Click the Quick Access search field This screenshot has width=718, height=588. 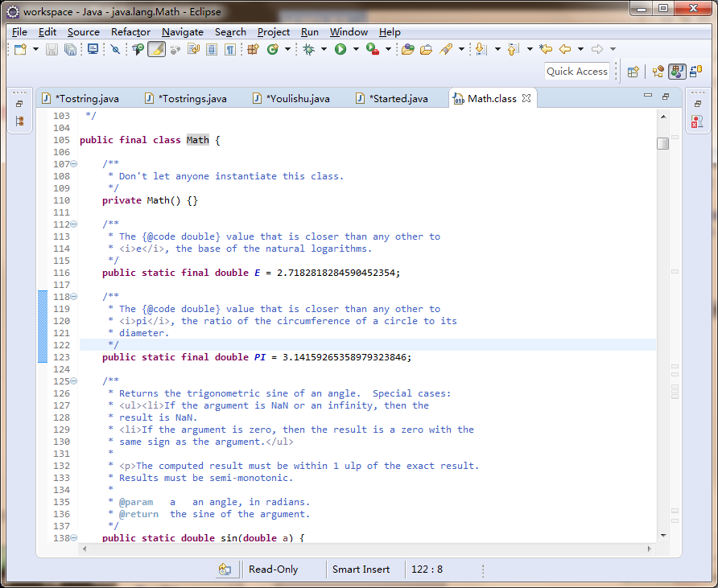(577, 72)
